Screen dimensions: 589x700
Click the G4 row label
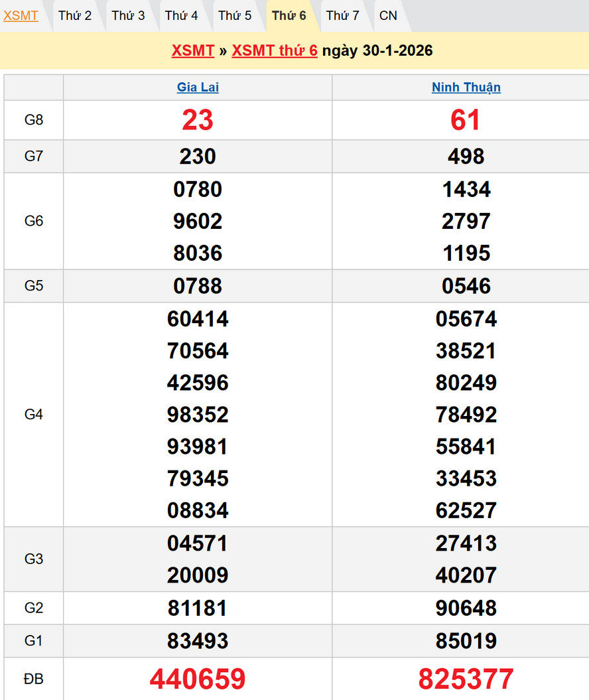[34, 415]
